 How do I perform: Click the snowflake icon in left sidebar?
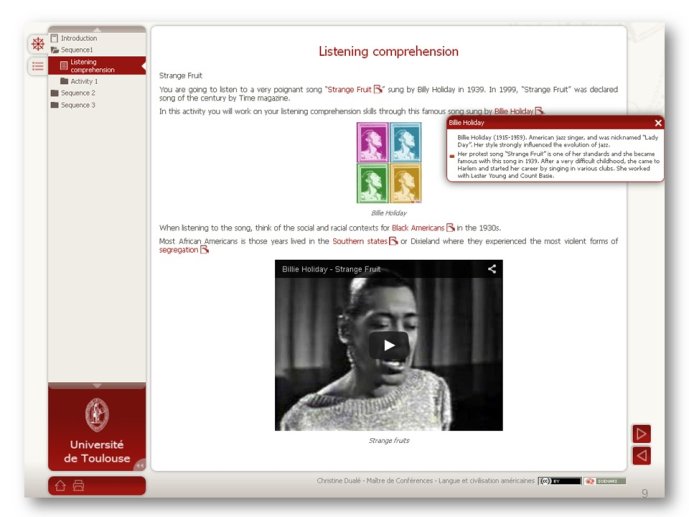point(38,44)
